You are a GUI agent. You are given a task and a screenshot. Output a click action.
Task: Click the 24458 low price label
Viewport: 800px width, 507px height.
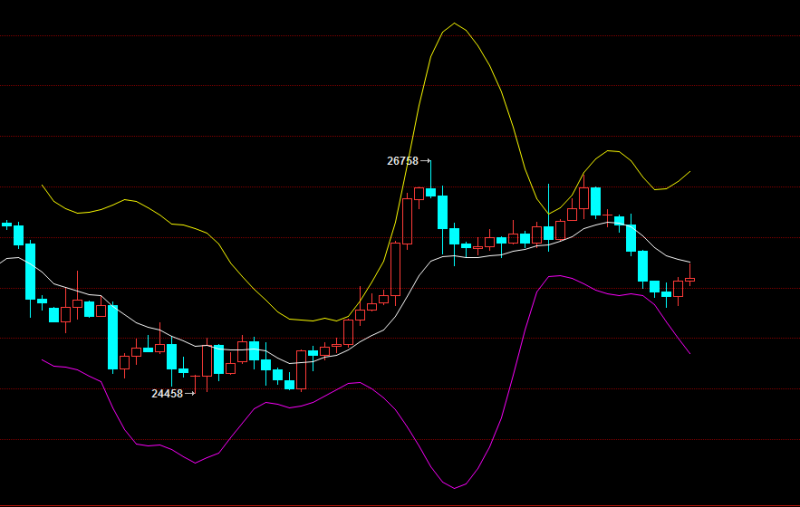click(x=167, y=393)
